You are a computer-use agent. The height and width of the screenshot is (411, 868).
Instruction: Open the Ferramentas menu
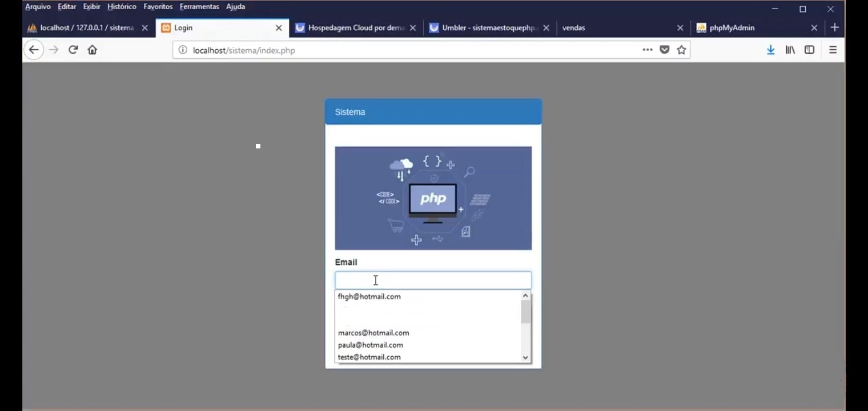tap(199, 7)
